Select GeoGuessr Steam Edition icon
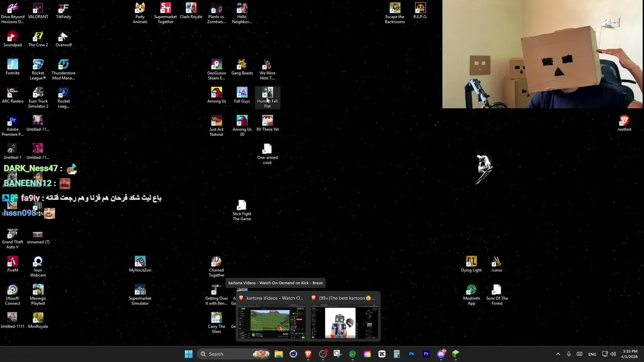Viewport: 644px width, 362px height. (216, 70)
